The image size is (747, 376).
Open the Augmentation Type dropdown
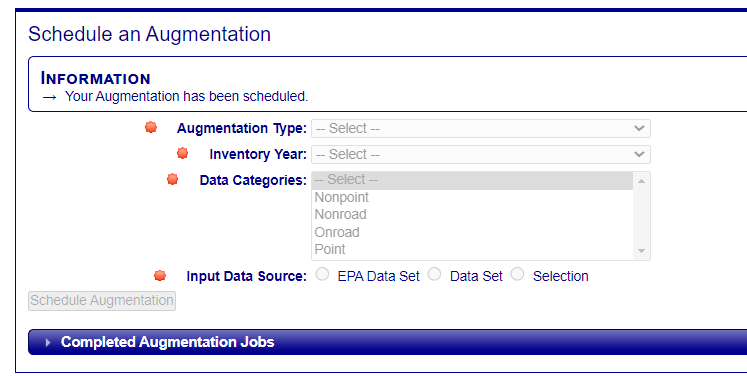[481, 129]
